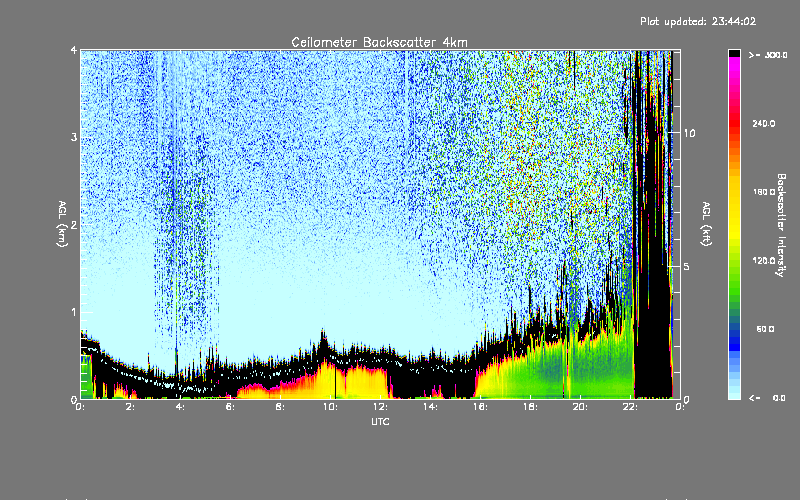Click the 3 km tick label on left axis
This screenshot has width=800, height=500.
pyautogui.click(x=74, y=138)
